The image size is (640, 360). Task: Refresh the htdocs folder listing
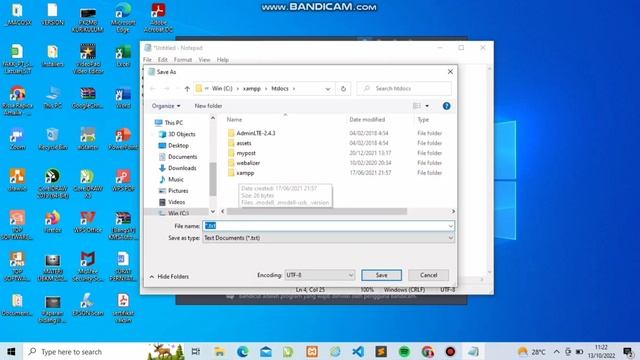point(343,89)
